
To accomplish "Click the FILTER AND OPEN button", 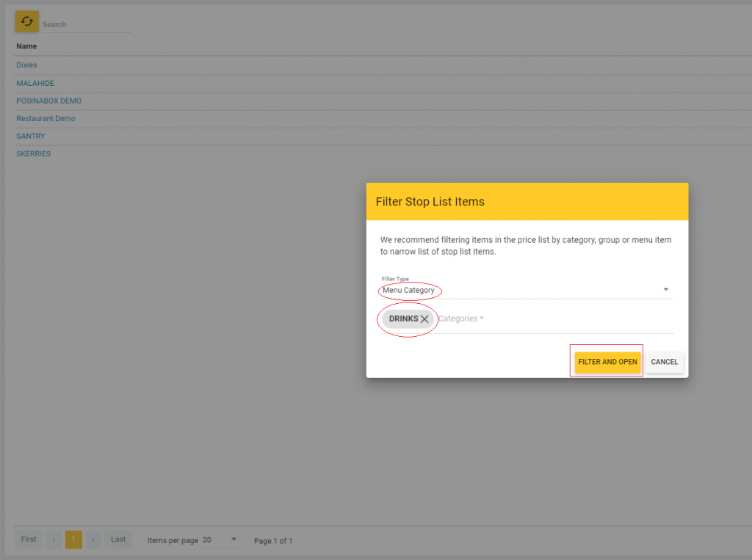I will [x=607, y=361].
